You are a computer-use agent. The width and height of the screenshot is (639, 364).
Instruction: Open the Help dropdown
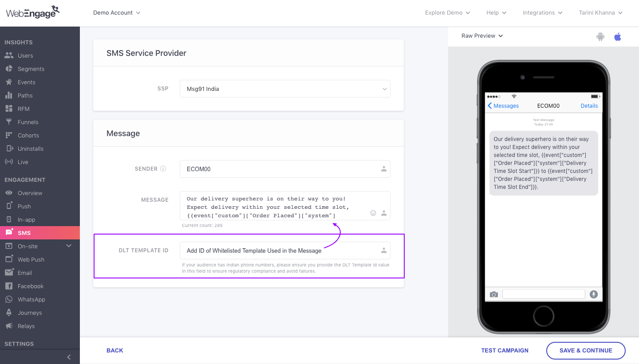pyautogui.click(x=497, y=13)
